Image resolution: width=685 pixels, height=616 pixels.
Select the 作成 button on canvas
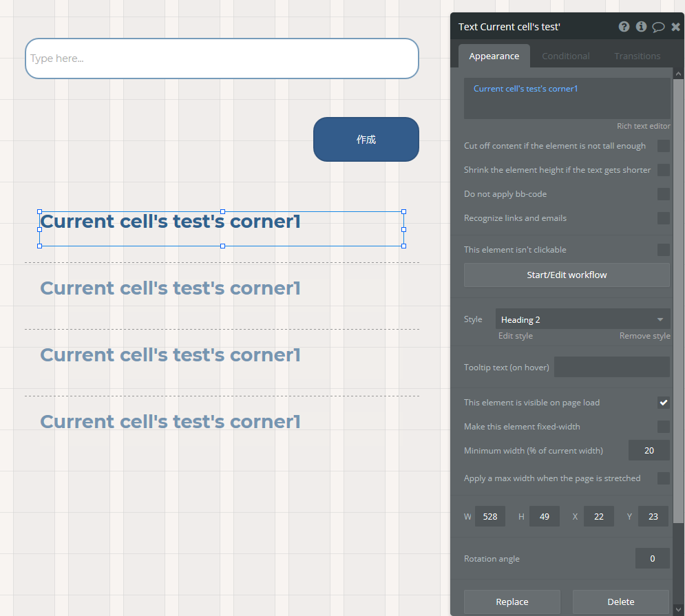[x=366, y=139]
